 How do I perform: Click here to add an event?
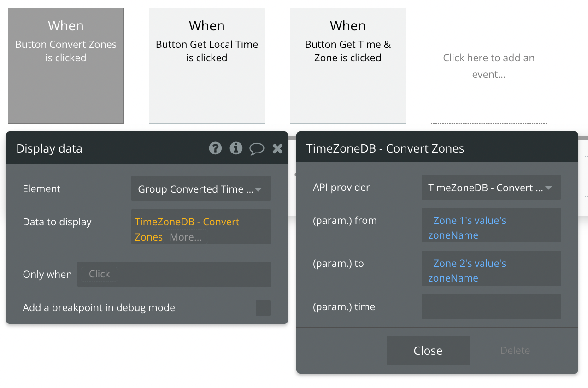[x=489, y=66]
